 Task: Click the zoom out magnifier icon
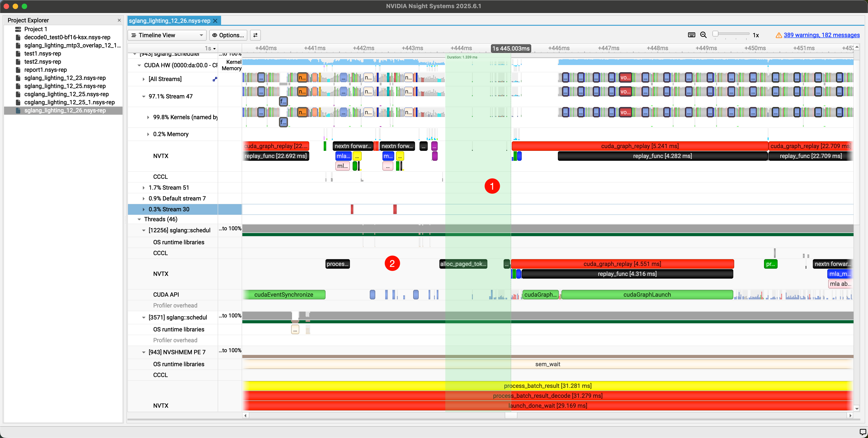coord(703,35)
